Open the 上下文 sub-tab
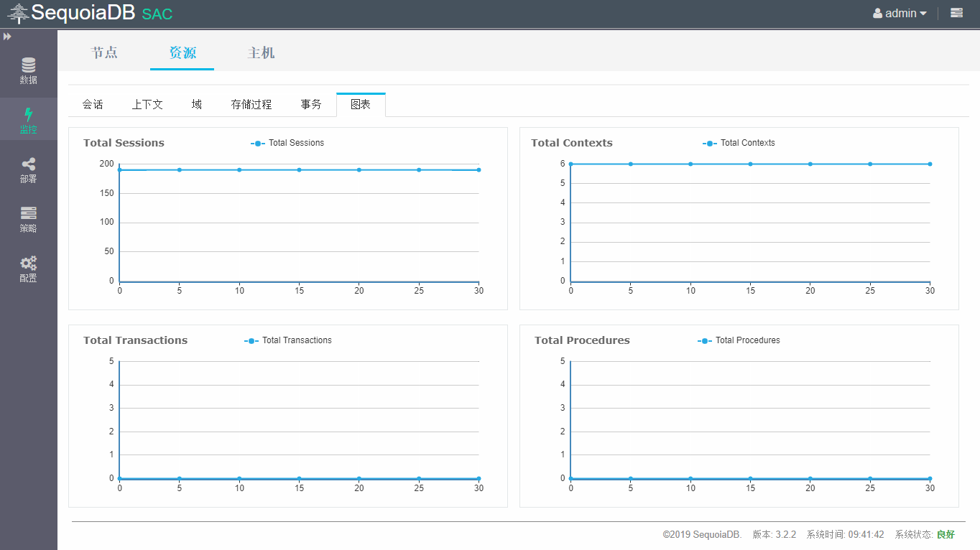 tap(147, 105)
